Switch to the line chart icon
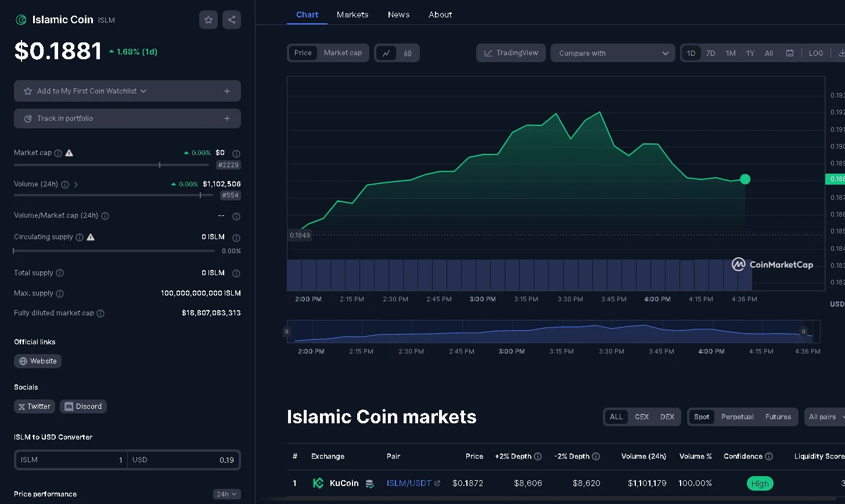 pos(386,53)
